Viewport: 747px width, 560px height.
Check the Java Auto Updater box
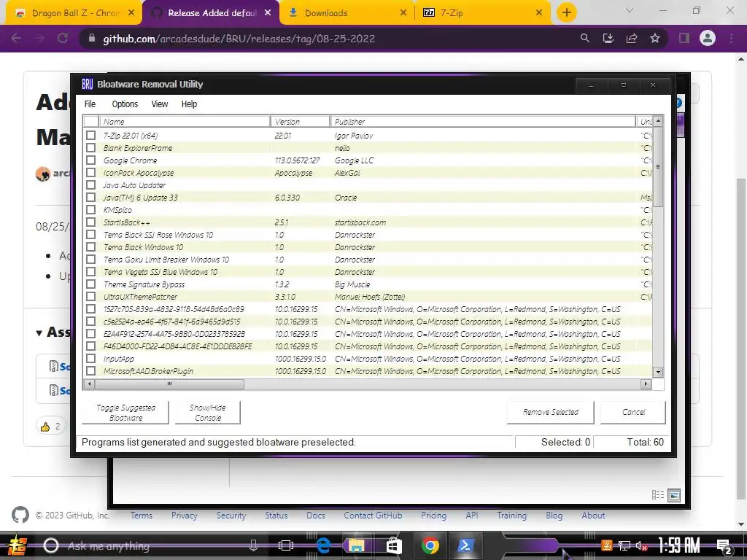coord(90,184)
